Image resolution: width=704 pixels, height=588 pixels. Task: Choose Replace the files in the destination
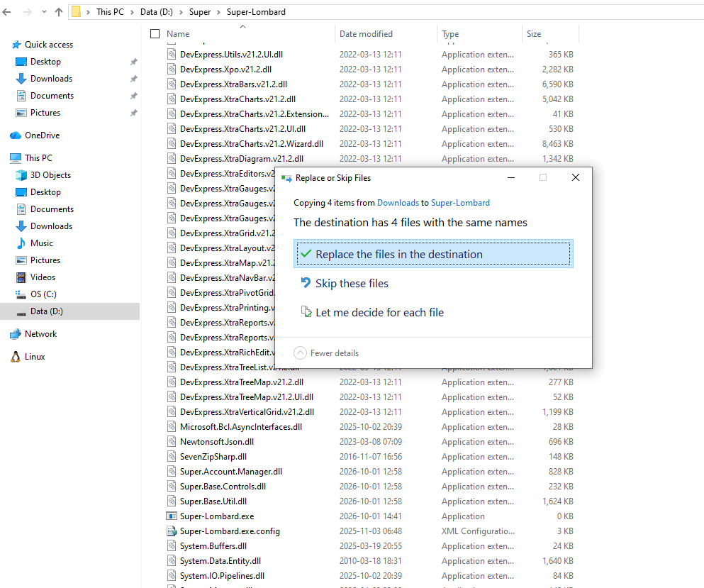tap(433, 254)
